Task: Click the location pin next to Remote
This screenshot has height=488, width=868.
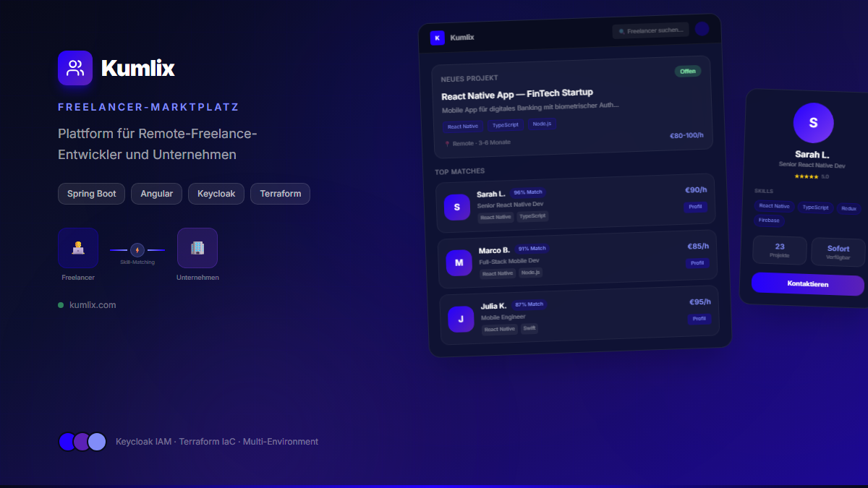Action: pos(447,144)
